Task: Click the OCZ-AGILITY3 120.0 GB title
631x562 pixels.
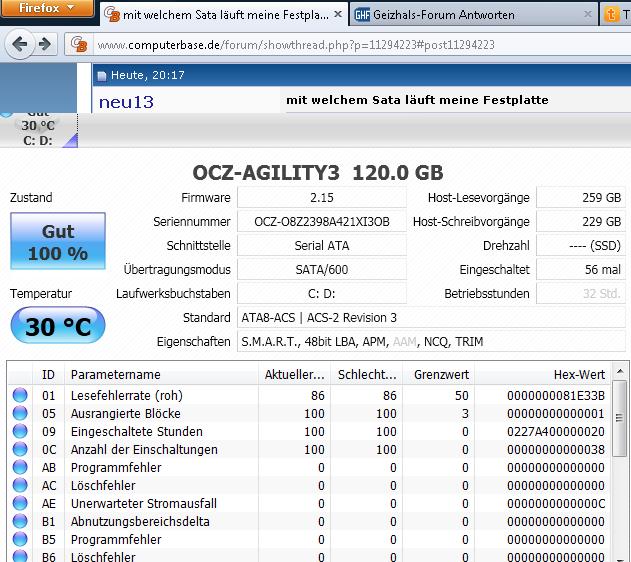Action: point(318,173)
